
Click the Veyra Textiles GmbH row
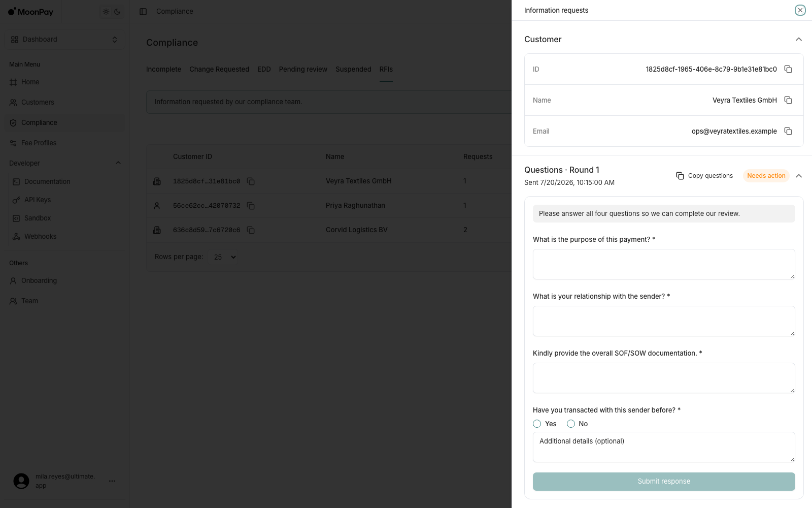(329, 181)
